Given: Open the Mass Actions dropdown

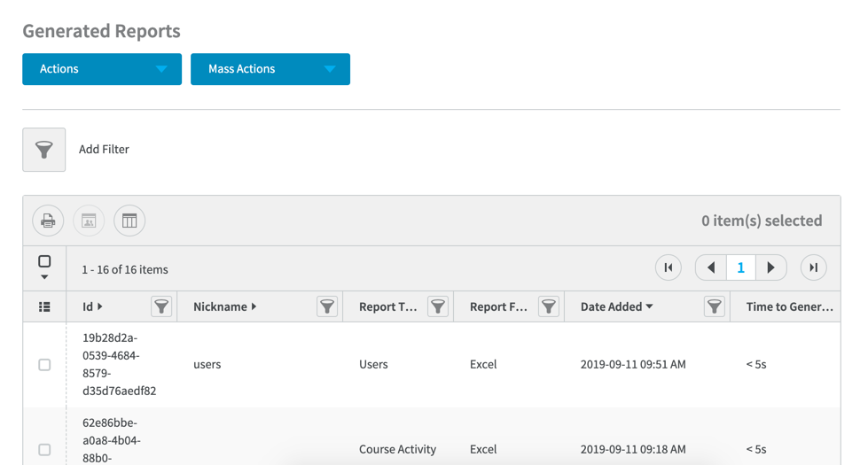Looking at the screenshot, I should (x=270, y=69).
